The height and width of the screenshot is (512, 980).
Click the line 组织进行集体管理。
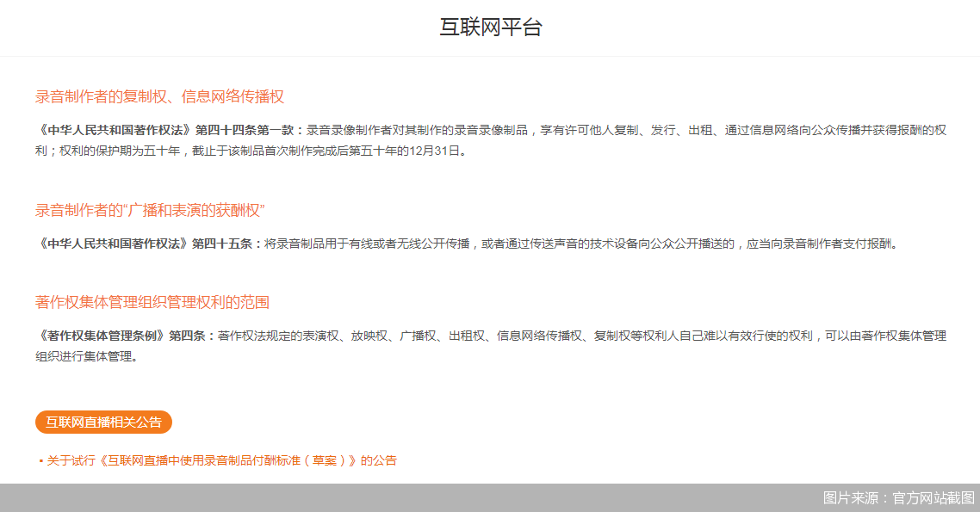click(86, 356)
